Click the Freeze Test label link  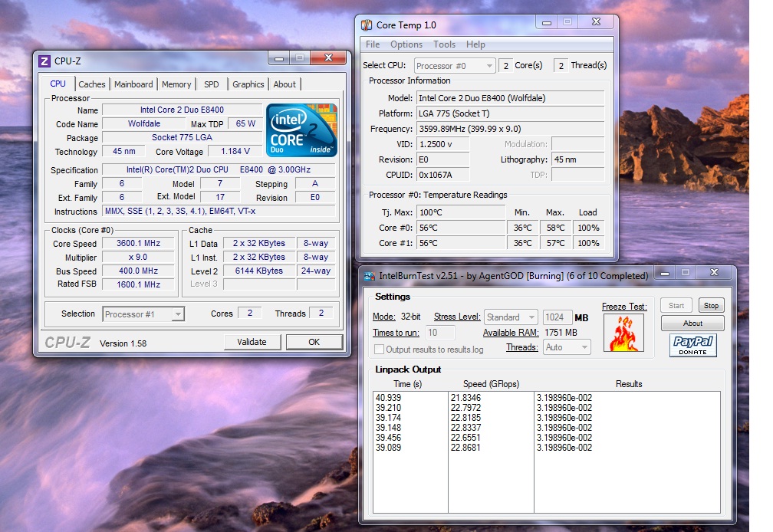624,307
